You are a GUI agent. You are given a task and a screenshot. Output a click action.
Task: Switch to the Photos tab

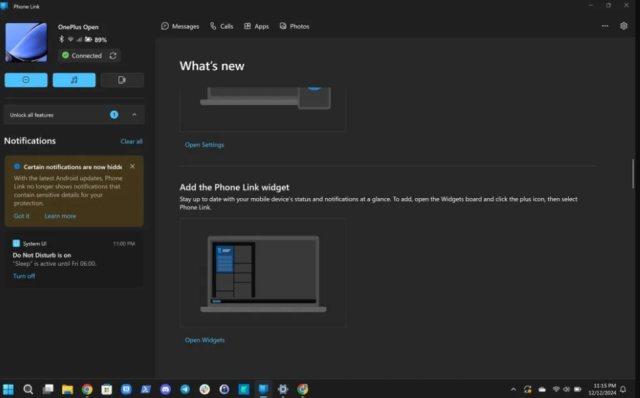[294, 26]
